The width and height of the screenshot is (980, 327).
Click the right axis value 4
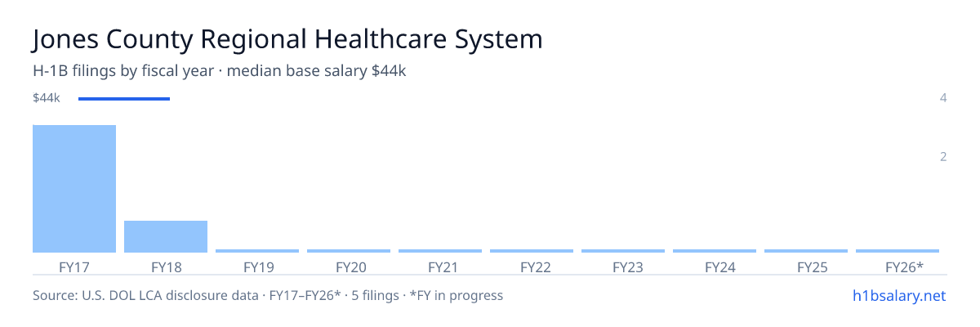point(943,98)
